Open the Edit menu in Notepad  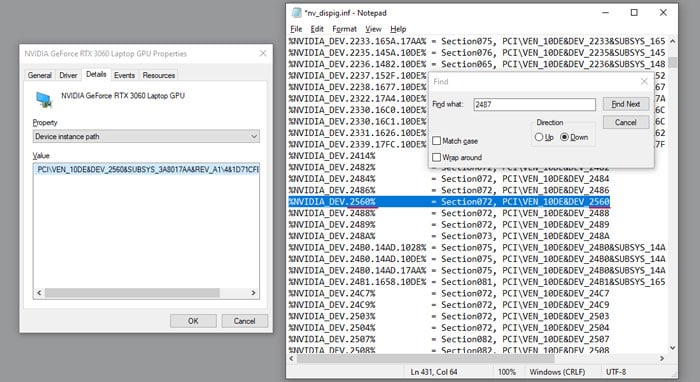point(317,29)
